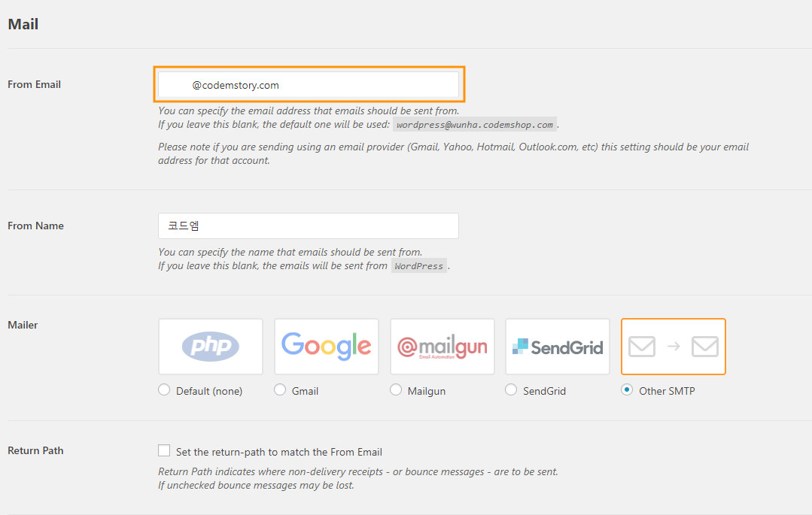Click the "Default (none)" label text
This screenshot has height=515, width=812.
coord(208,391)
